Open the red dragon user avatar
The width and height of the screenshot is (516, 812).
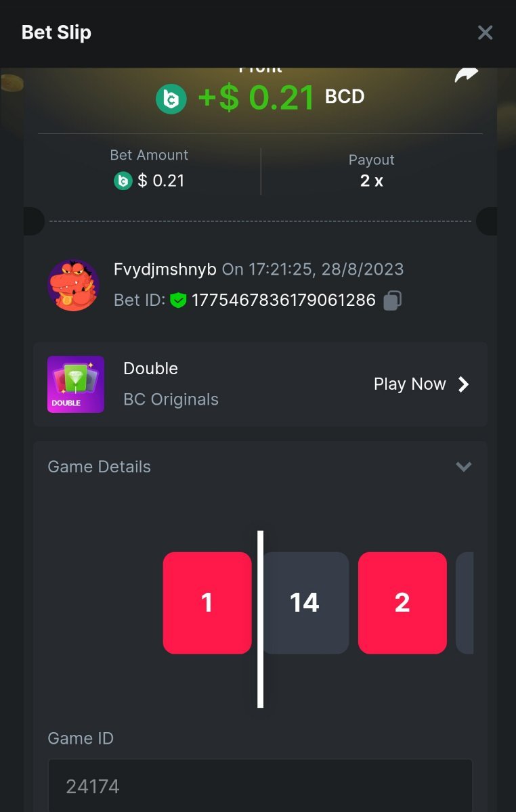pos(73,285)
